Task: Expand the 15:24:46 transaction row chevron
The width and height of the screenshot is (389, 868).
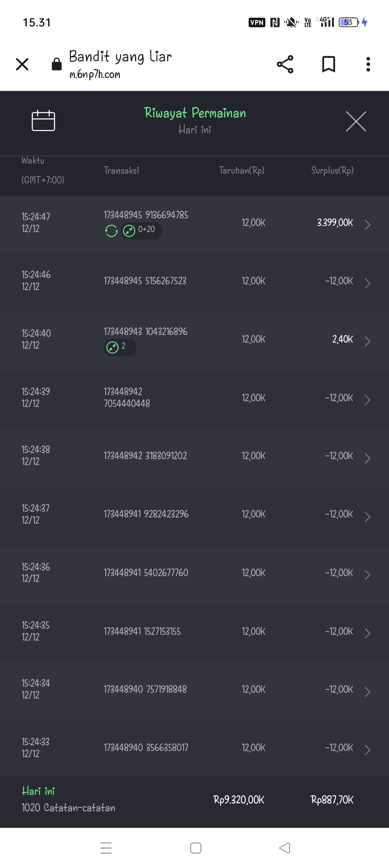Action: click(367, 283)
